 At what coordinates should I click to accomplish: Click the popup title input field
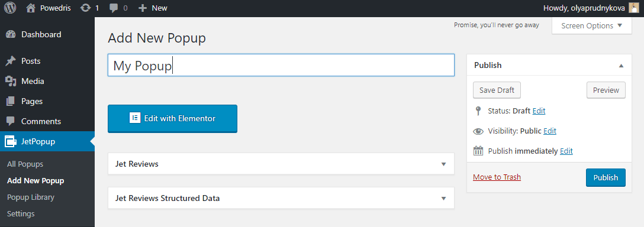tap(281, 65)
